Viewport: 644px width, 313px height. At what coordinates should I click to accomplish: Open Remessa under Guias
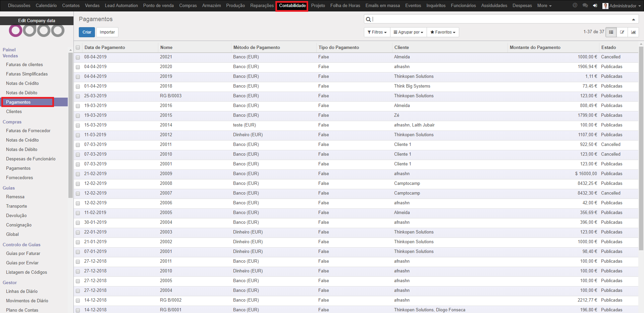click(x=15, y=197)
